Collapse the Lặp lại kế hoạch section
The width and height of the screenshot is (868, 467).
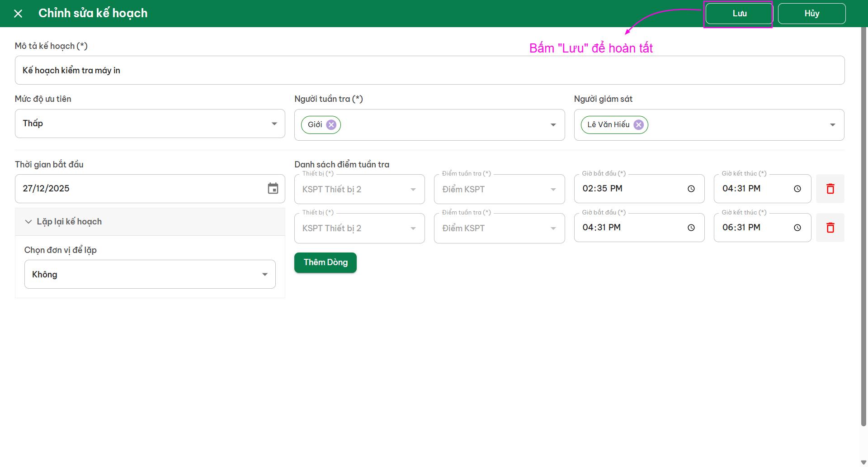28,222
